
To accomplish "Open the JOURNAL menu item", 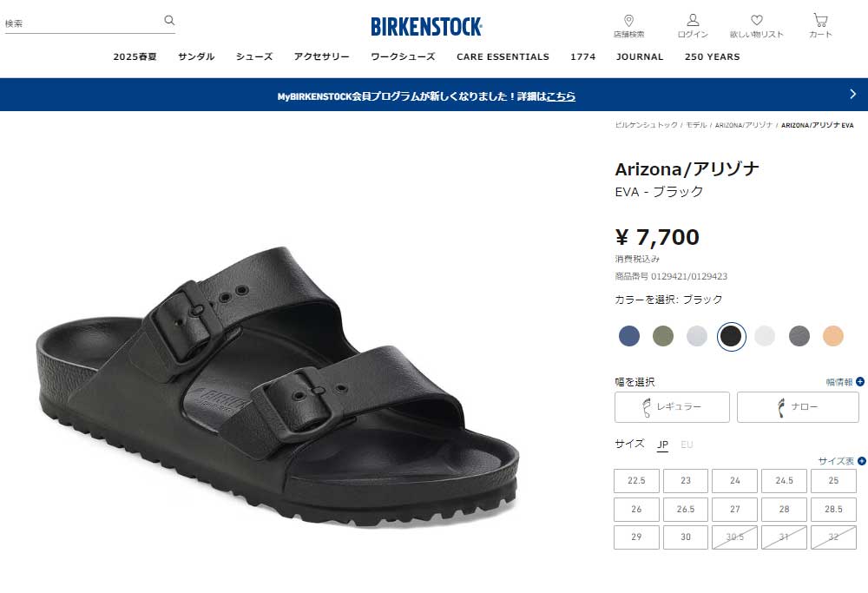I will coord(640,56).
